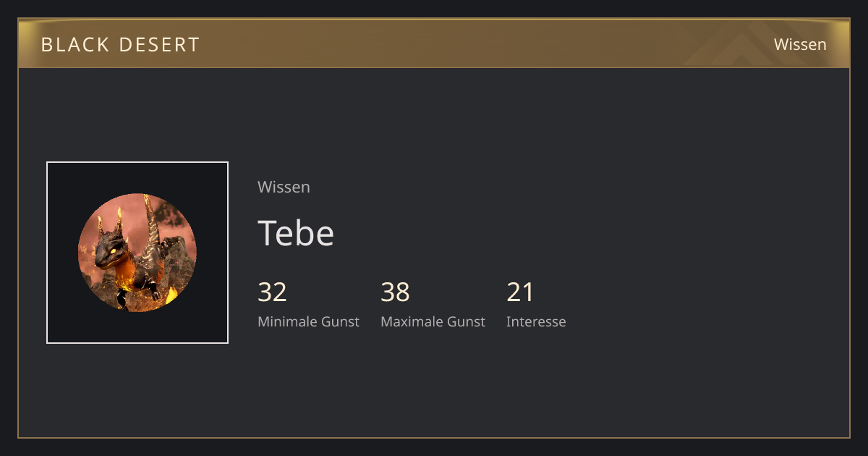Click the 32 minimum favor value
868x456 pixels.
272,292
